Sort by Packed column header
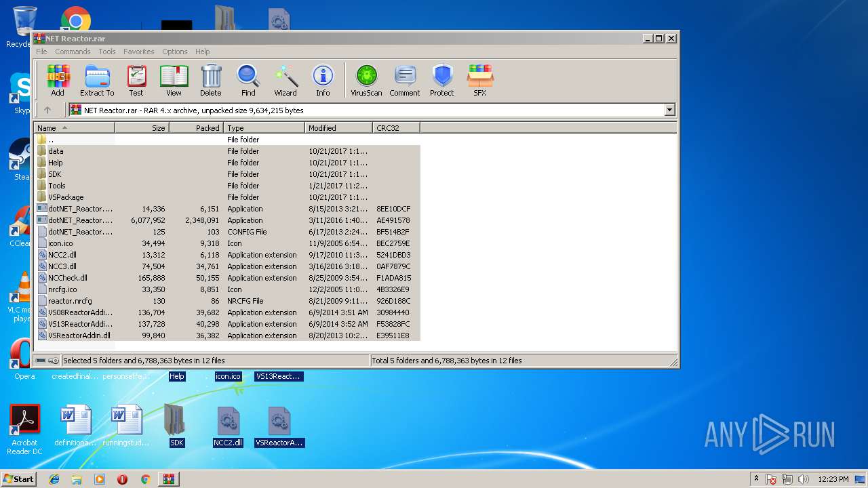This screenshot has width=868, height=488. 197,127
